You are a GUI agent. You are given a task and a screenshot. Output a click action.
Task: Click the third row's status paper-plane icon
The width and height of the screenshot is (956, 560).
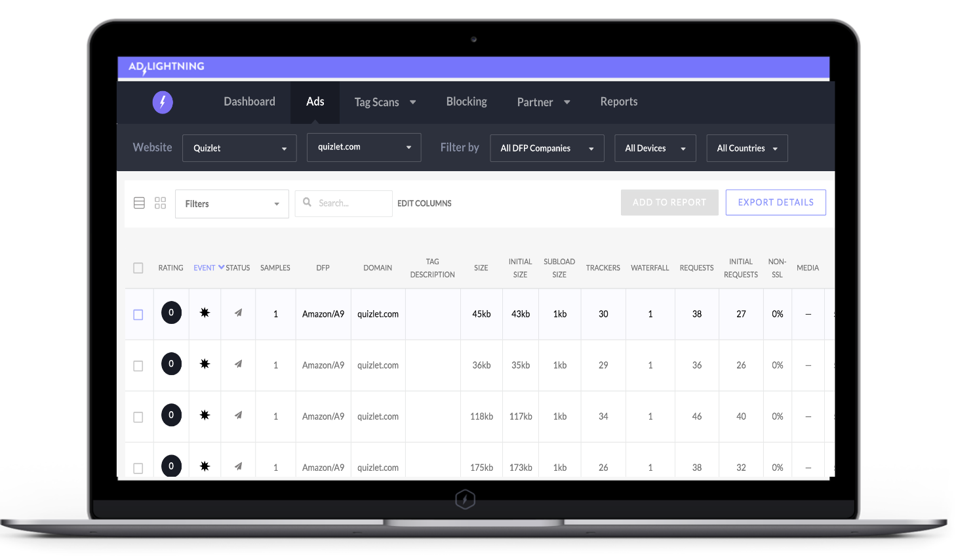pos(238,415)
